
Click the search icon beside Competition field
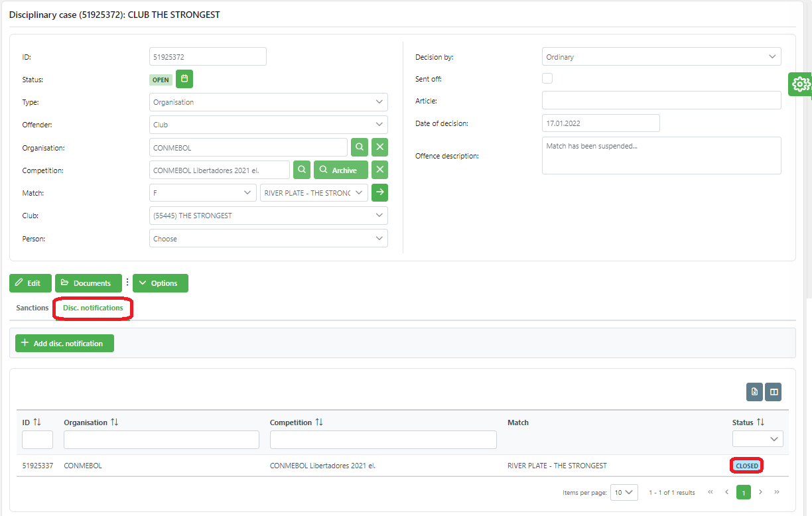302,170
